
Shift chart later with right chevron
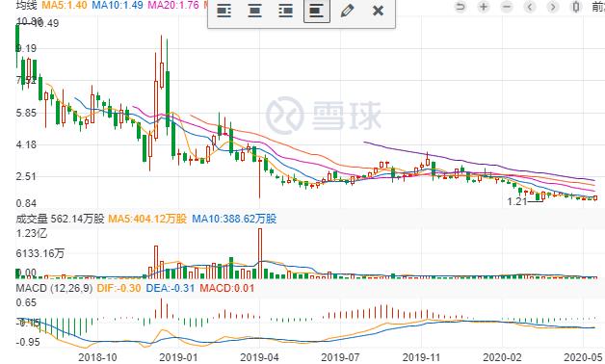click(x=553, y=7)
